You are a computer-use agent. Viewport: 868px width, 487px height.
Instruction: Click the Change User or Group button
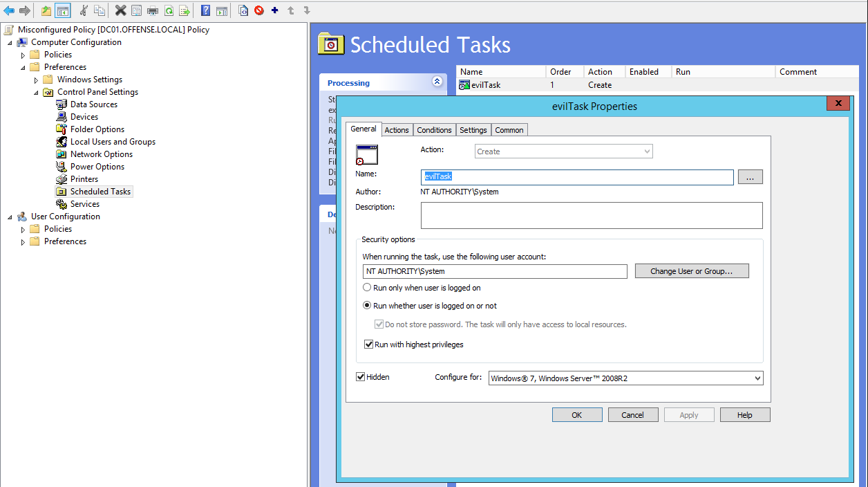691,271
